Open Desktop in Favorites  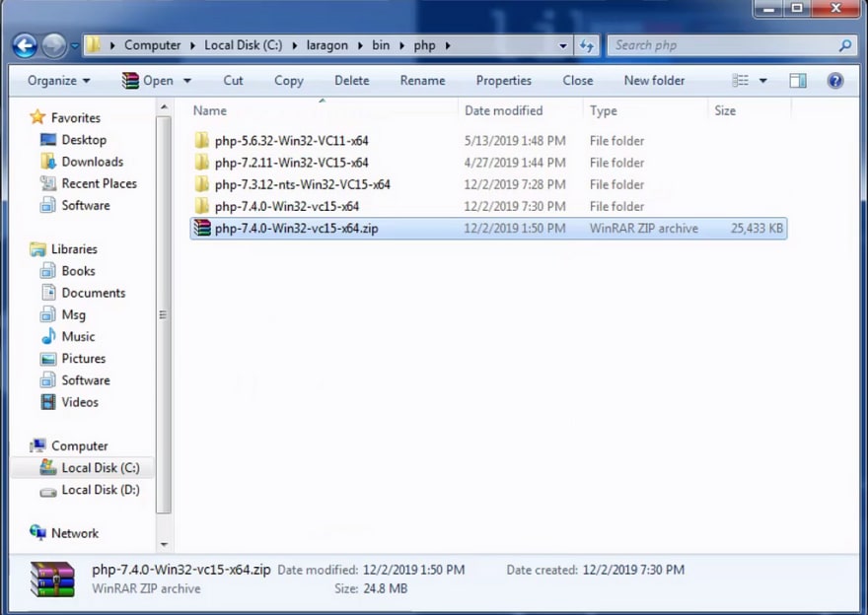[84, 140]
